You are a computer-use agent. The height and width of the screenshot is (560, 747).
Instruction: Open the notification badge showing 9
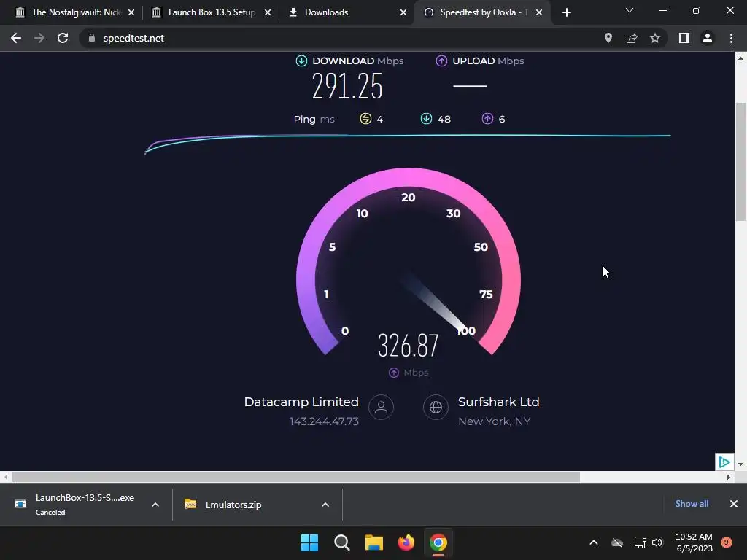point(727,542)
